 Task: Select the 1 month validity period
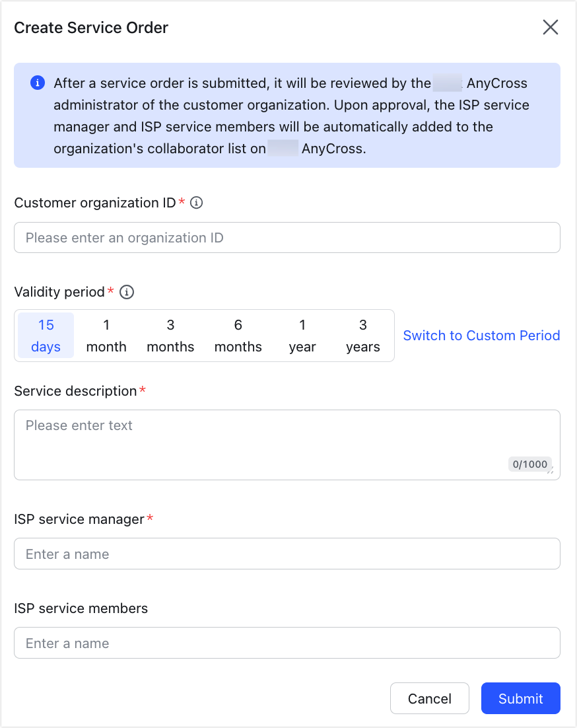[x=106, y=336]
